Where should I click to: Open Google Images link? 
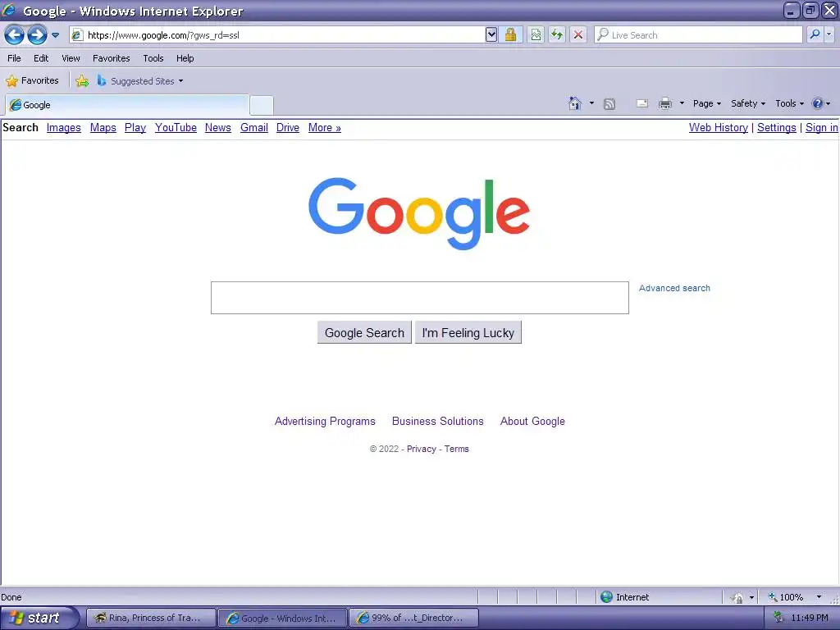[x=64, y=127]
